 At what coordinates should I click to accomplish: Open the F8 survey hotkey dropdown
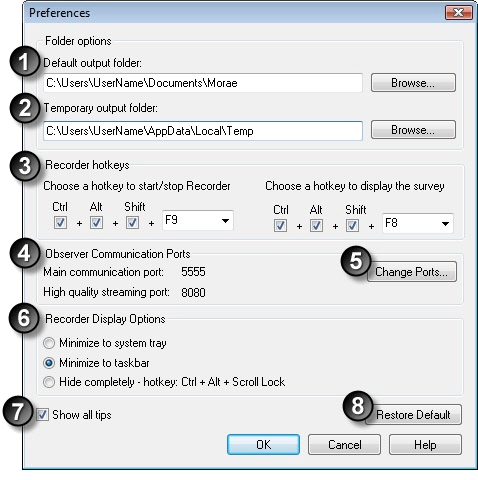[418, 223]
